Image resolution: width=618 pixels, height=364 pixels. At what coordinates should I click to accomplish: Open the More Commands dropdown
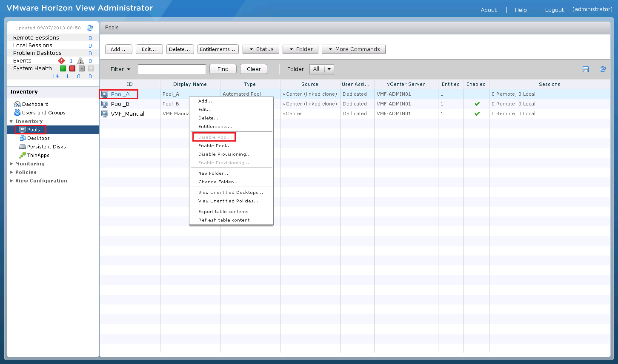point(354,49)
